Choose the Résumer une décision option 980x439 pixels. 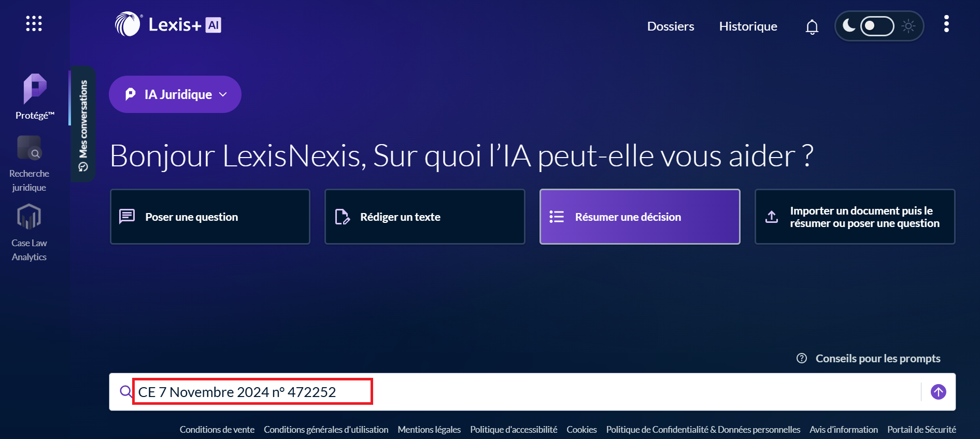point(640,217)
